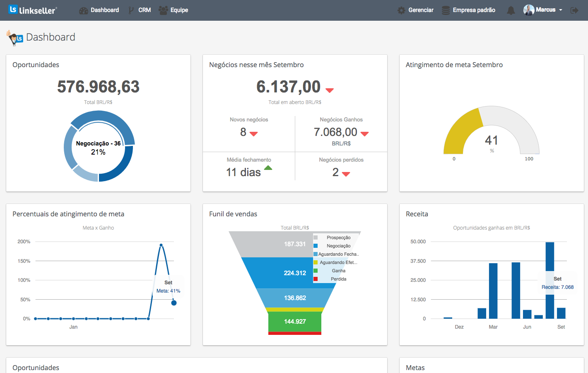The width and height of the screenshot is (588, 373).
Task: Click the Empresa padrão database stack icon
Action: [445, 10]
